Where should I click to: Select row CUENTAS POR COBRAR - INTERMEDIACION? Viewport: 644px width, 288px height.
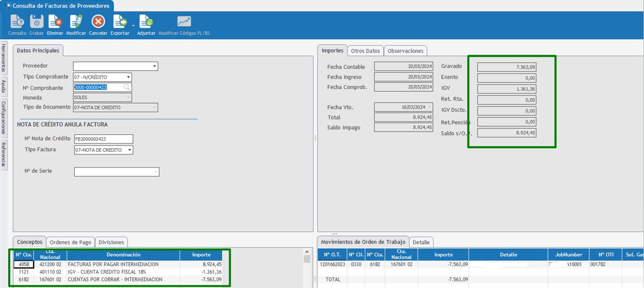[x=118, y=279]
